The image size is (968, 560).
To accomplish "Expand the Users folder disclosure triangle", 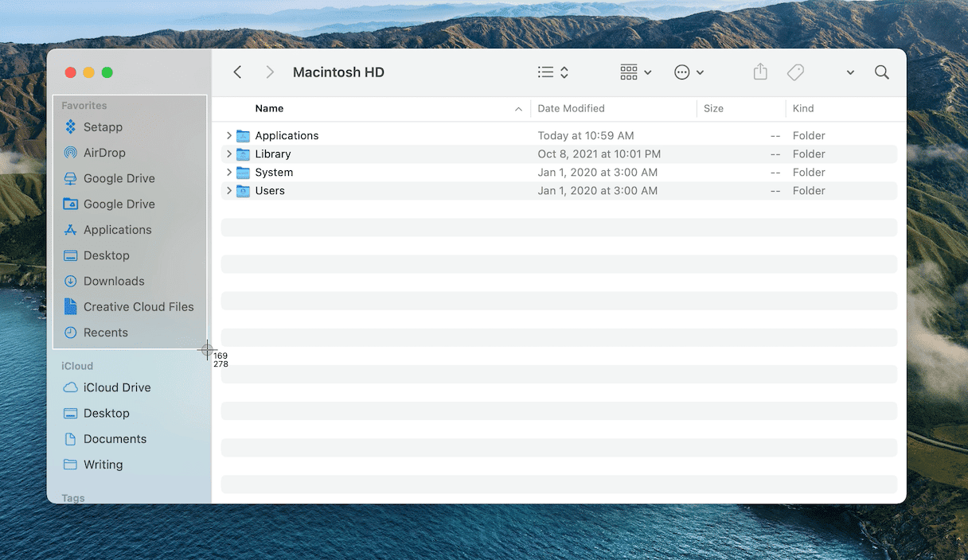I will coord(229,191).
